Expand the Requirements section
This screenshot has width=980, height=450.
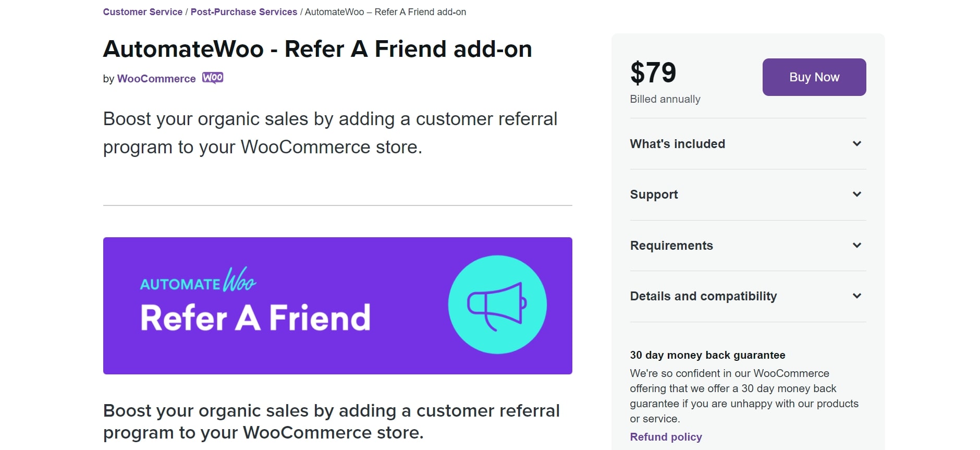click(x=748, y=246)
